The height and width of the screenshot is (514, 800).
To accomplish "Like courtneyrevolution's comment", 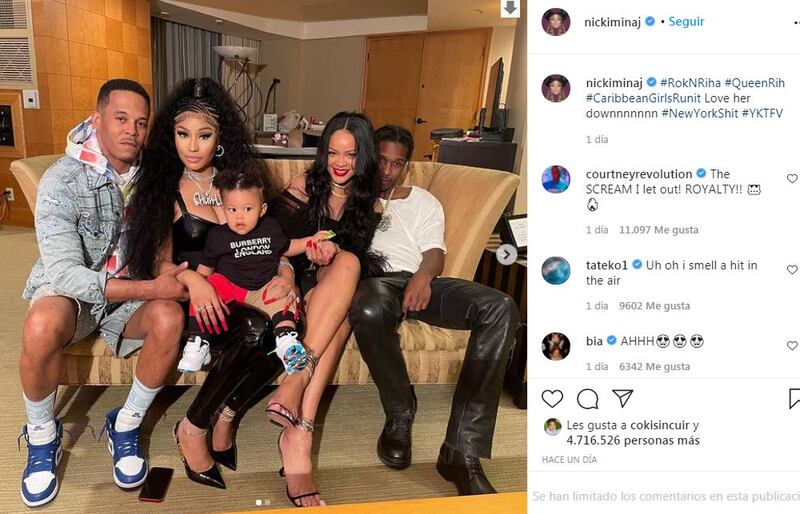I will click(792, 178).
